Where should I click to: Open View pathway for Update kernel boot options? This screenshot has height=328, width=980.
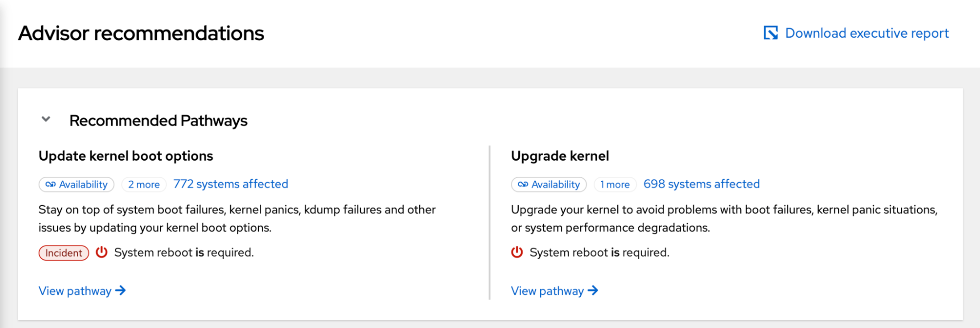[x=75, y=291]
